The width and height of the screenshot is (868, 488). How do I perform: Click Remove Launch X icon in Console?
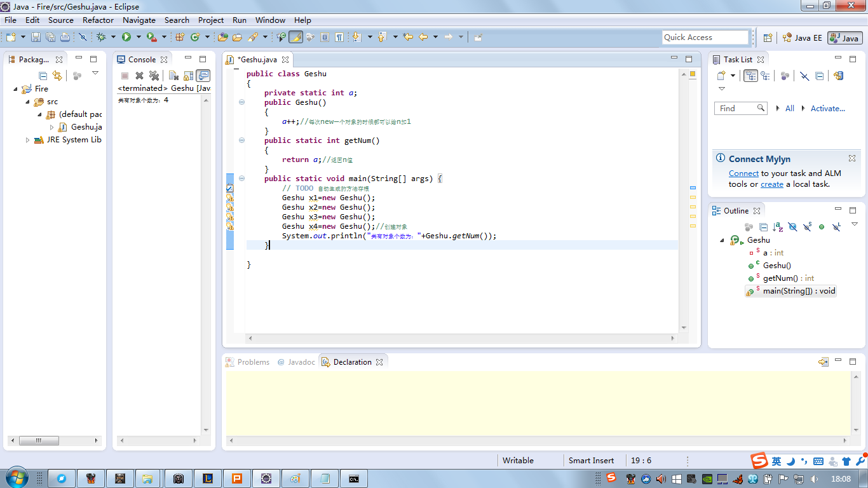click(x=139, y=76)
